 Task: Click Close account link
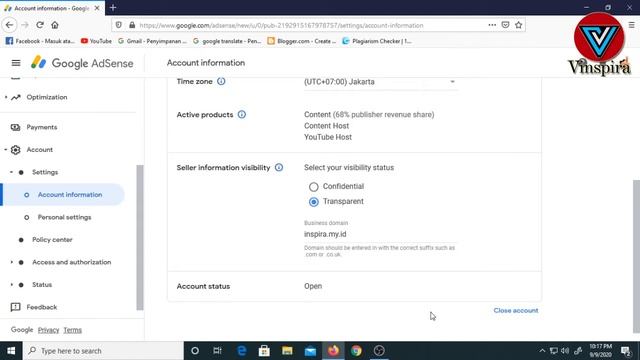516,311
